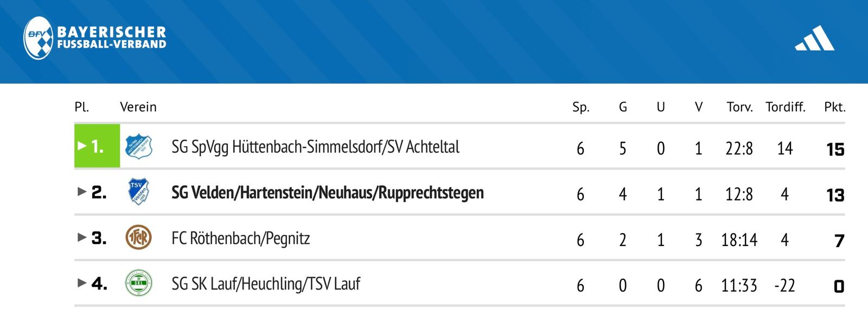Expand row for place 1 arrow
Viewport: 868px width, 314px height.
click(x=82, y=146)
